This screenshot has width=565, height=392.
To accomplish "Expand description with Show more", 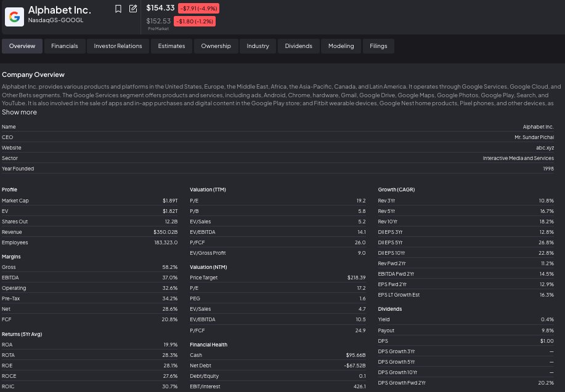I will click(19, 113).
